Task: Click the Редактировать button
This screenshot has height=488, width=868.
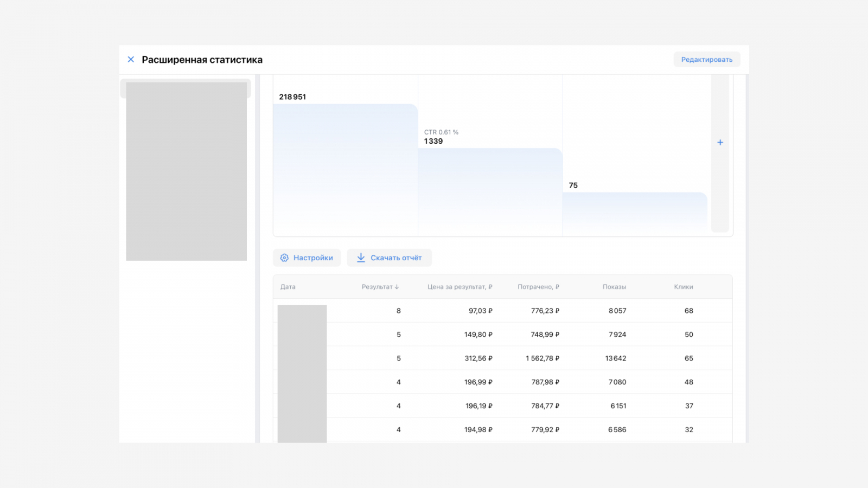Action: (x=707, y=60)
